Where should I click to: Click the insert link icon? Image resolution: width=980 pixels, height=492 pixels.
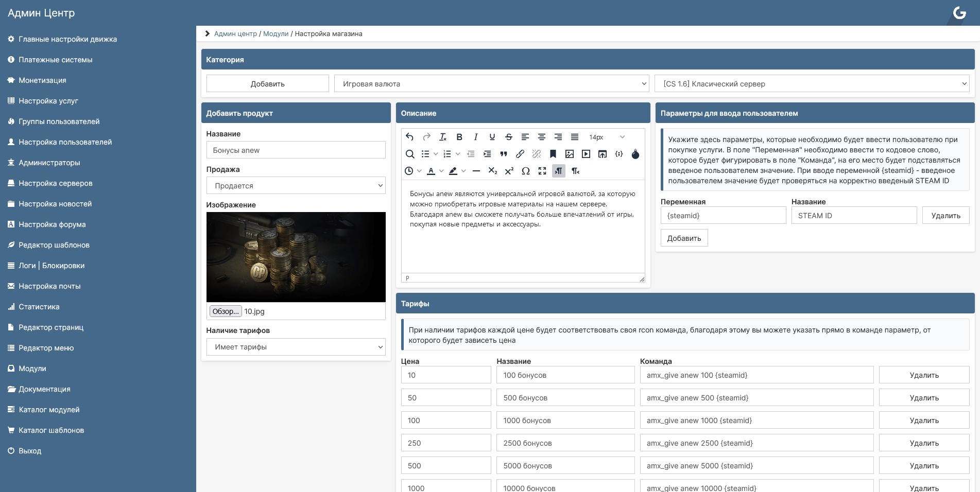[x=520, y=154]
